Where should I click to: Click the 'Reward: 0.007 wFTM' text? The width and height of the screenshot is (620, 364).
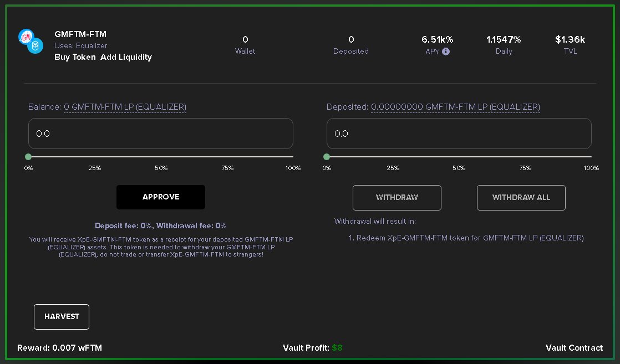60,348
